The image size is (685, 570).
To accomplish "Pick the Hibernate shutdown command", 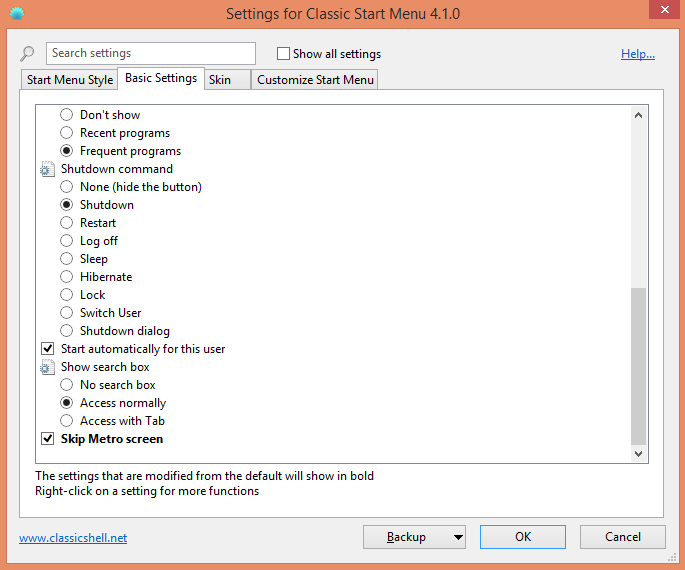I will click(66, 277).
